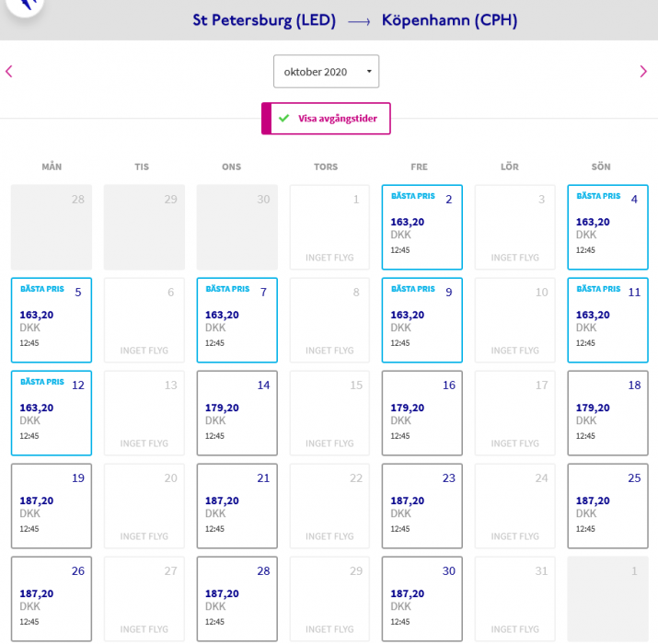Go to next month with right arrow

pyautogui.click(x=643, y=71)
